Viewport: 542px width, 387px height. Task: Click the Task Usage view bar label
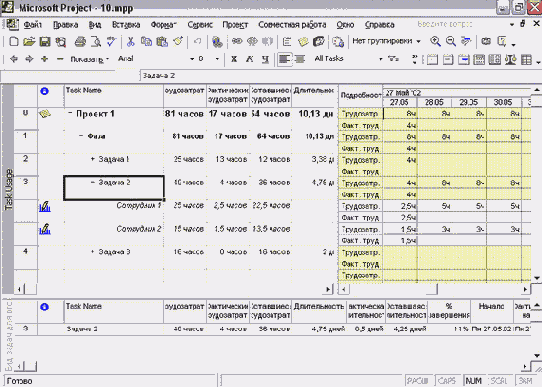click(x=9, y=189)
